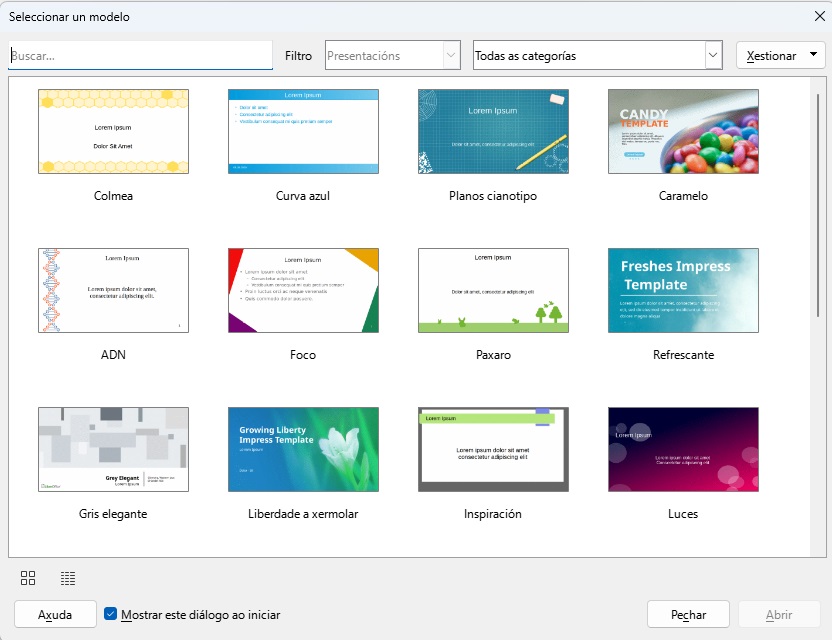Select the 'Caramelo' template

click(683, 131)
